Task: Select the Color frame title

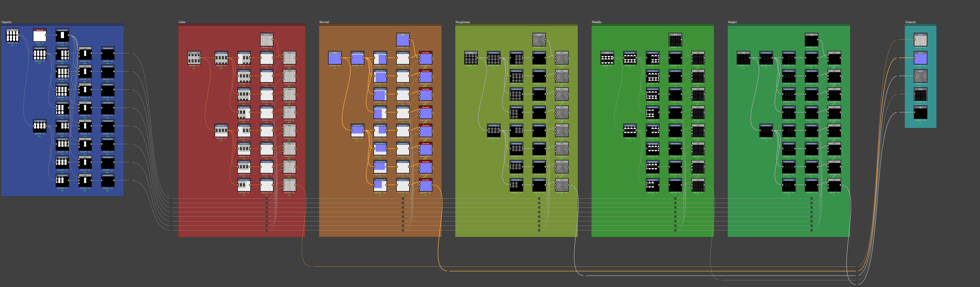Action: [182, 22]
